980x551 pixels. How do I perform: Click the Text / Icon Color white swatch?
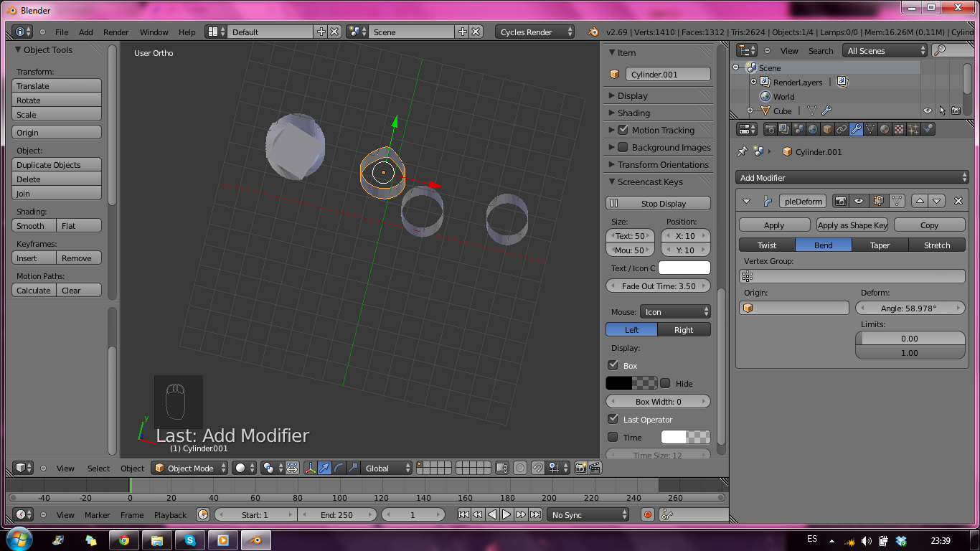pyautogui.click(x=684, y=268)
